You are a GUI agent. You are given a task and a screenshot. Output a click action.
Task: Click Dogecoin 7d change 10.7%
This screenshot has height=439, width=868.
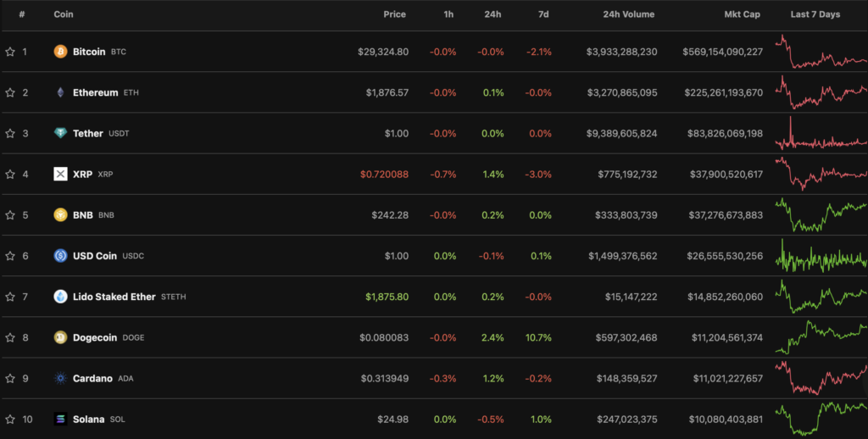click(x=538, y=337)
